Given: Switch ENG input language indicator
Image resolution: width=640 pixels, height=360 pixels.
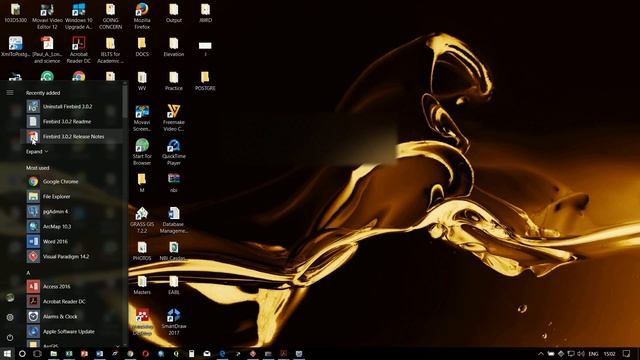Looking at the screenshot, I should pyautogui.click(x=593, y=353).
